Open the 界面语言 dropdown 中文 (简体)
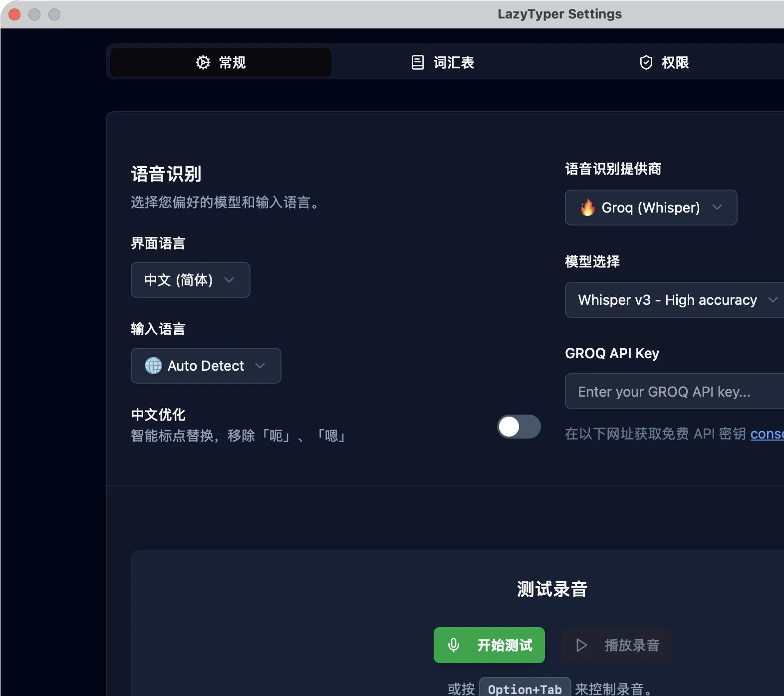The height and width of the screenshot is (696, 784). point(191,280)
